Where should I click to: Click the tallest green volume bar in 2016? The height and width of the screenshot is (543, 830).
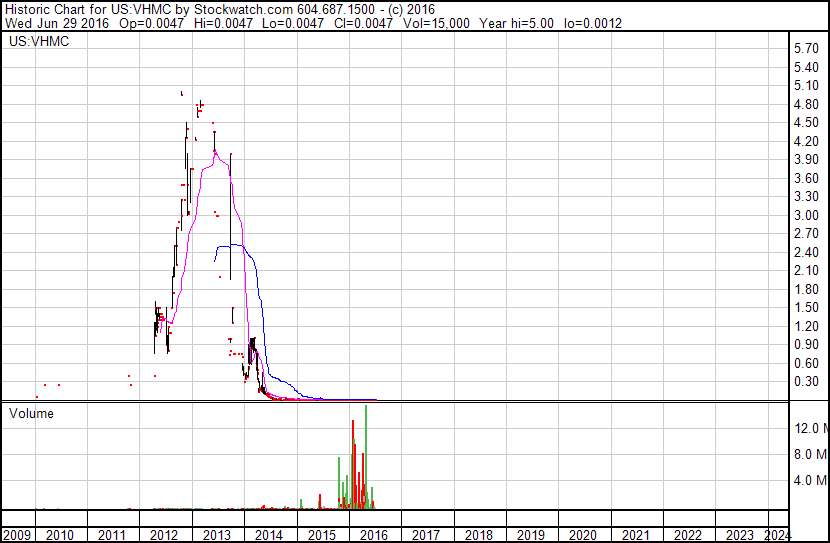click(366, 457)
